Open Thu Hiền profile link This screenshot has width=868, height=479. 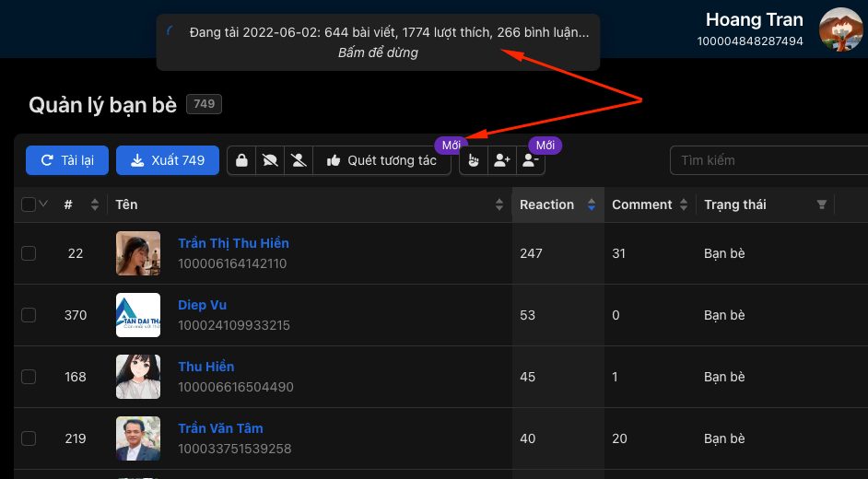click(x=205, y=367)
